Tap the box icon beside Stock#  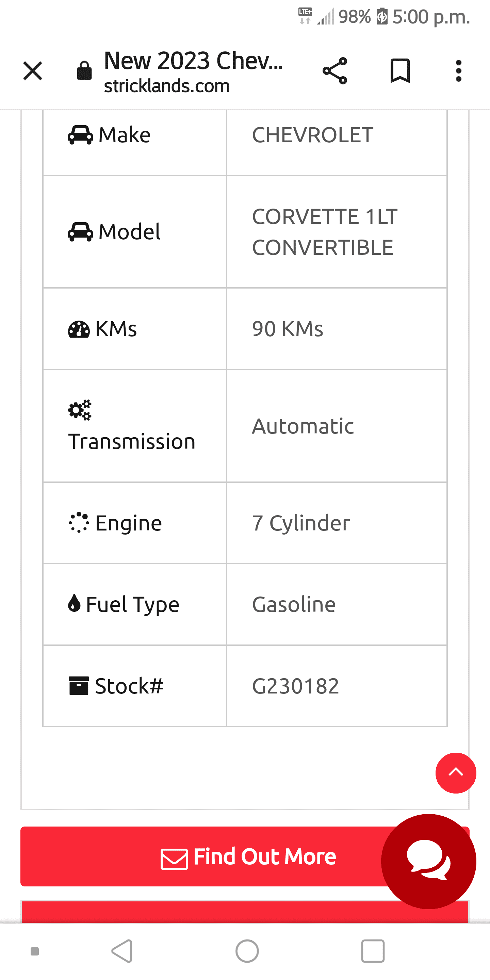tap(79, 686)
